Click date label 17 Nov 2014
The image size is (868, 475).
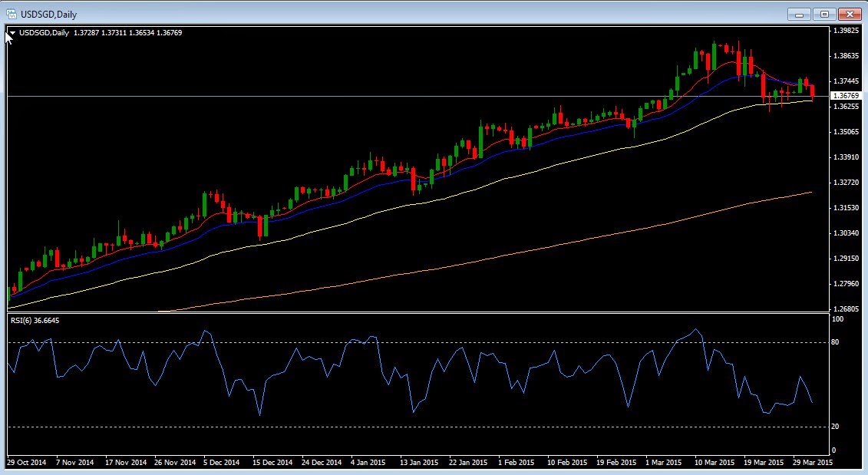click(x=126, y=462)
